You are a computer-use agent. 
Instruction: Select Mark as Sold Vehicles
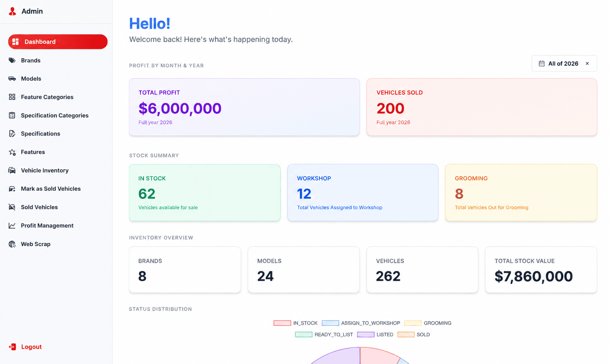(58, 189)
